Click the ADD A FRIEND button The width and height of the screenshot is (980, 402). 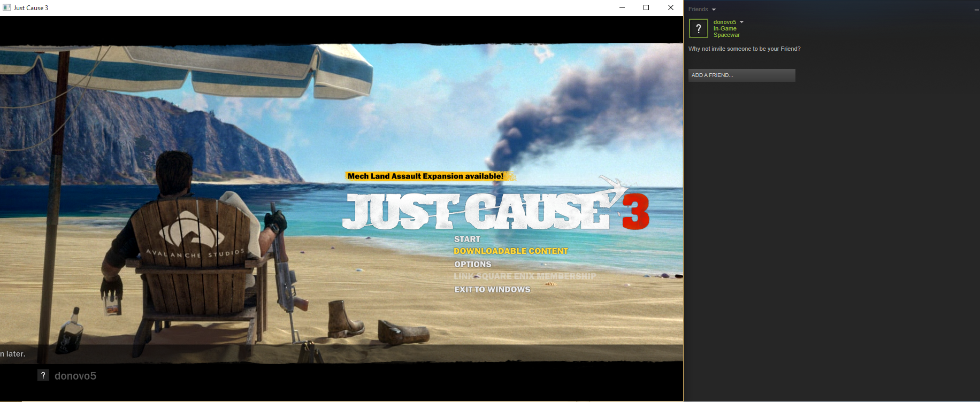coord(741,75)
